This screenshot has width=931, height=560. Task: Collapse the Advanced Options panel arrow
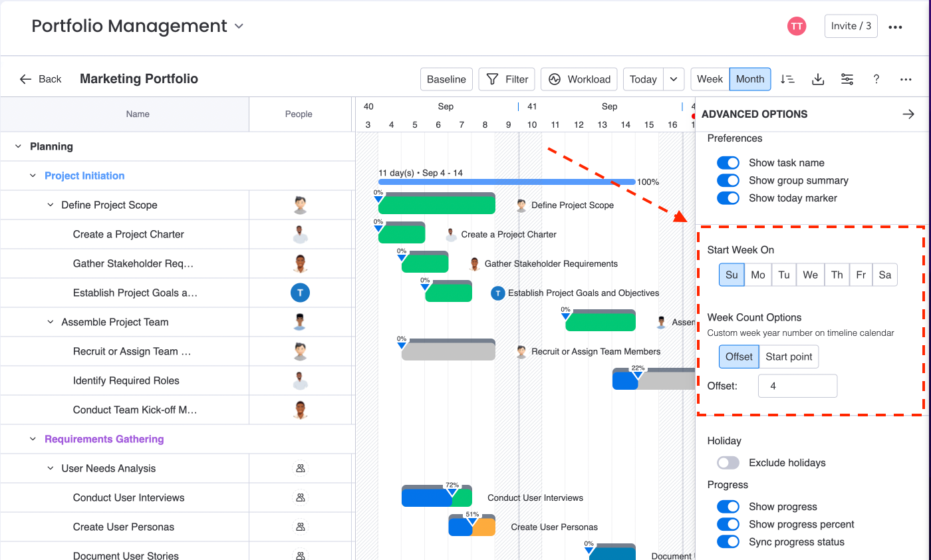click(908, 114)
